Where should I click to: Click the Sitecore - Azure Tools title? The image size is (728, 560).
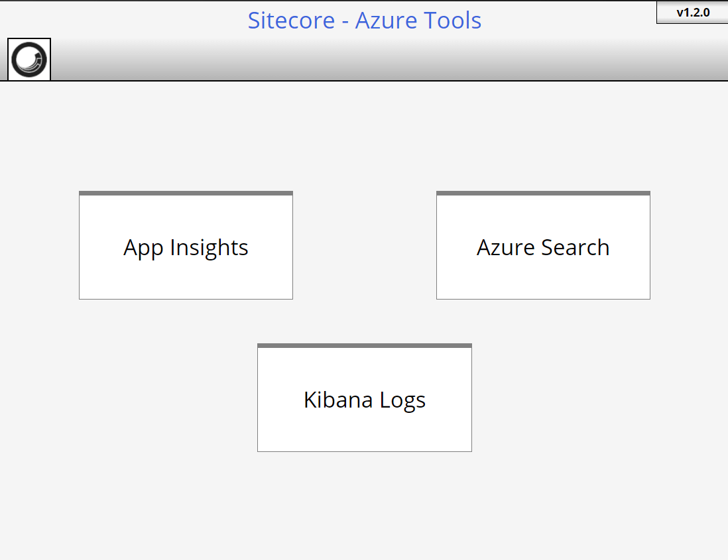[x=364, y=21]
